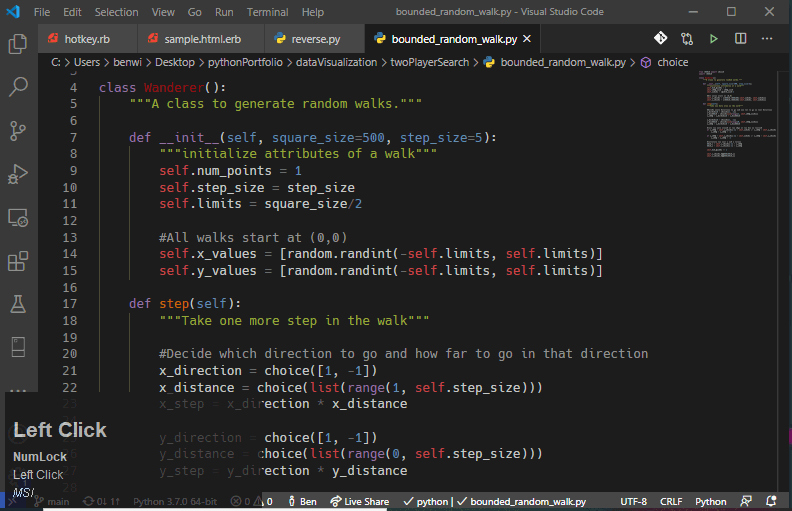Click the Live Share status bar item
792x511 pixels.
coord(360,501)
